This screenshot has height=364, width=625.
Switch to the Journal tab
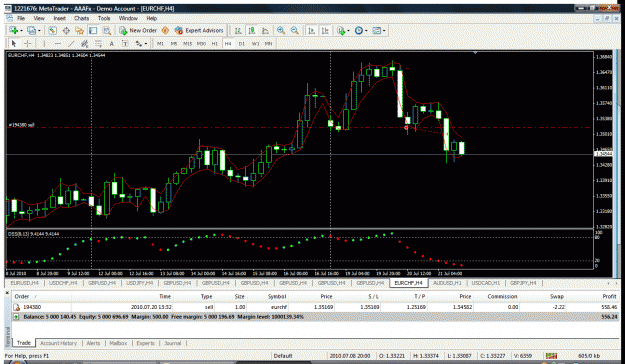[172, 343]
